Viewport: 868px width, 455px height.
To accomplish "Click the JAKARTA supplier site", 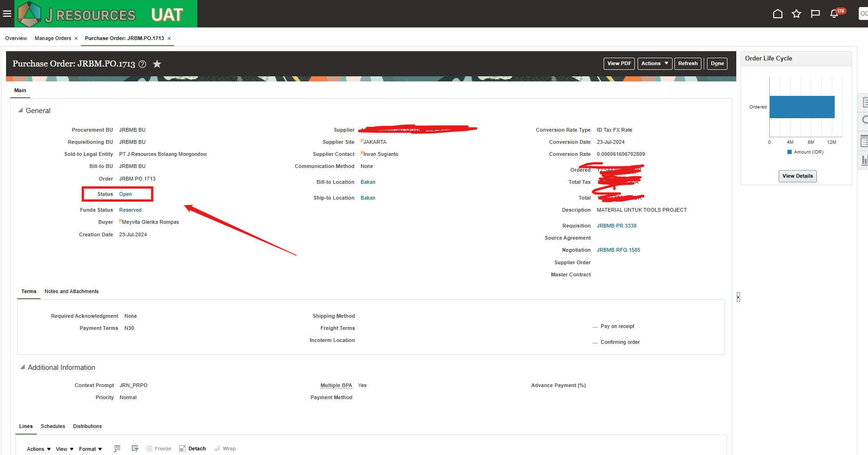I will tap(375, 142).
